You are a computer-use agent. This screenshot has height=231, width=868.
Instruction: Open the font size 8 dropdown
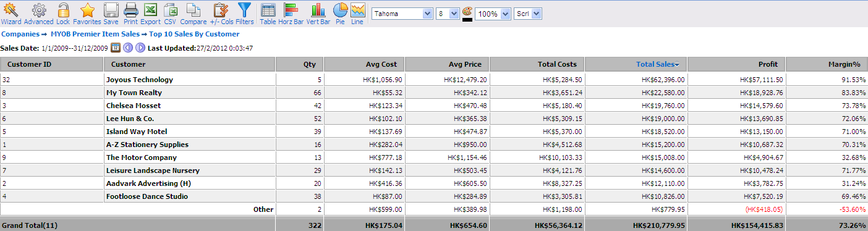(448, 14)
